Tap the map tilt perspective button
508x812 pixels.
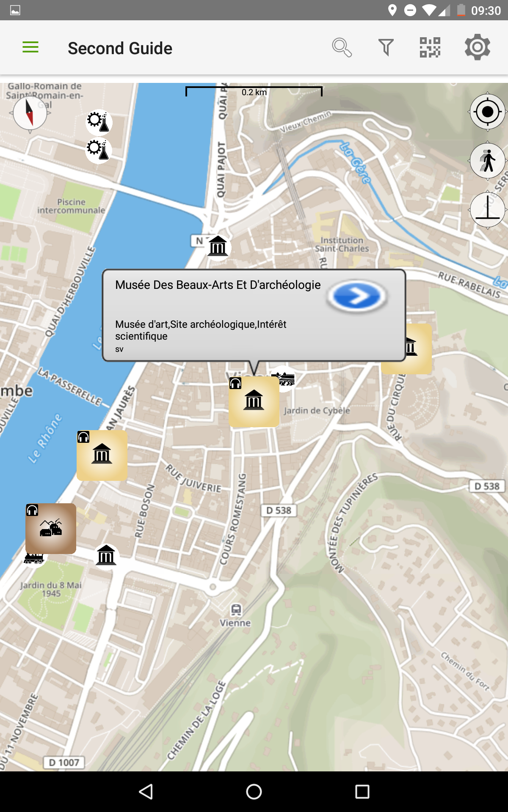click(487, 210)
